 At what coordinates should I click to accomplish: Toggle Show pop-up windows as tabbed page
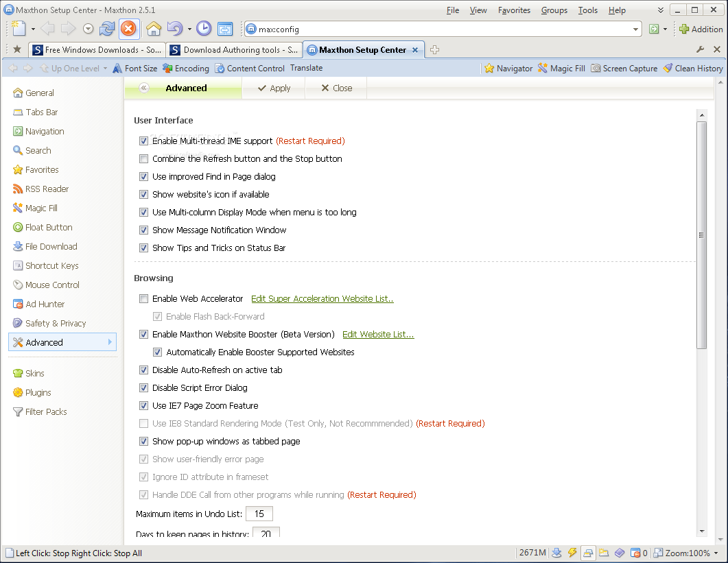click(x=144, y=442)
